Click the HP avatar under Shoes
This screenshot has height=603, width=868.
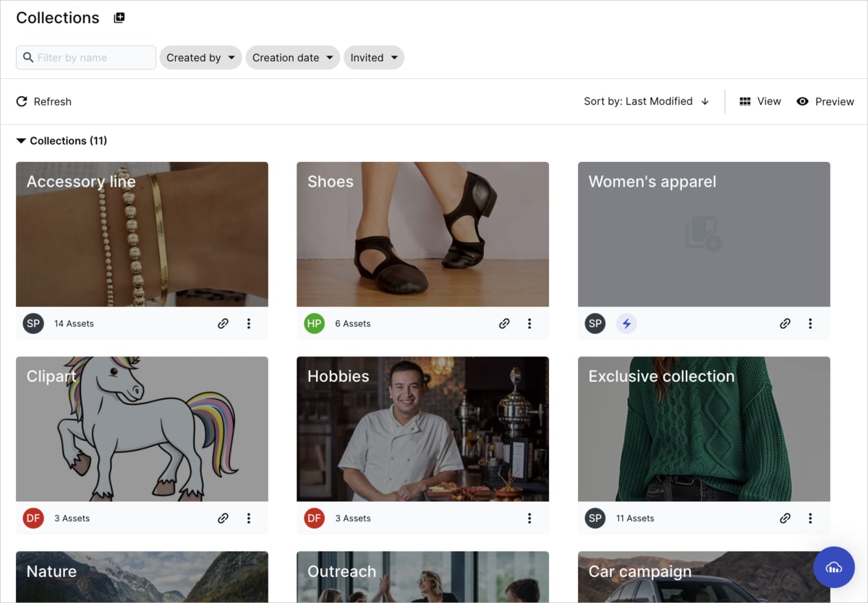click(314, 324)
